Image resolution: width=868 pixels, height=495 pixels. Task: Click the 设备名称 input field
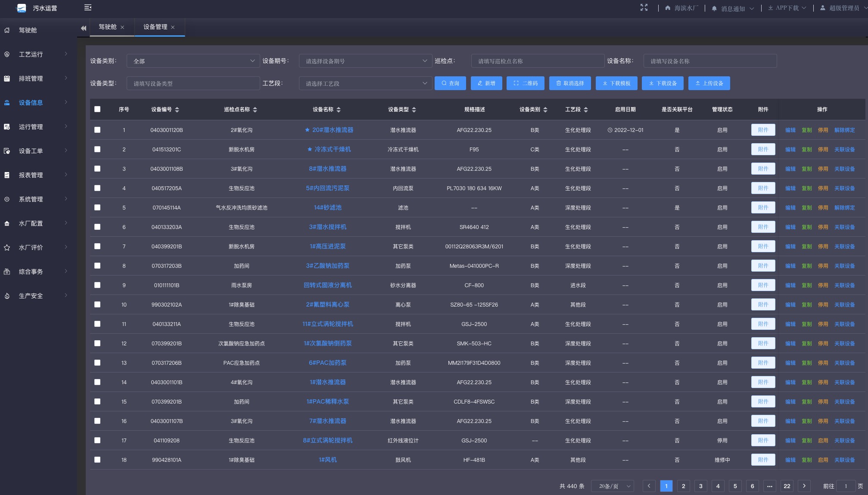(710, 61)
